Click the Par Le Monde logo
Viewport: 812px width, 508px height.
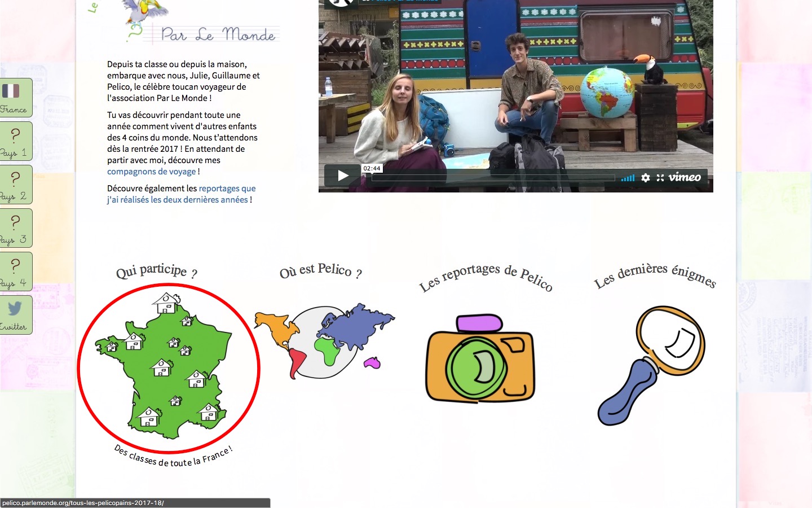[202, 23]
